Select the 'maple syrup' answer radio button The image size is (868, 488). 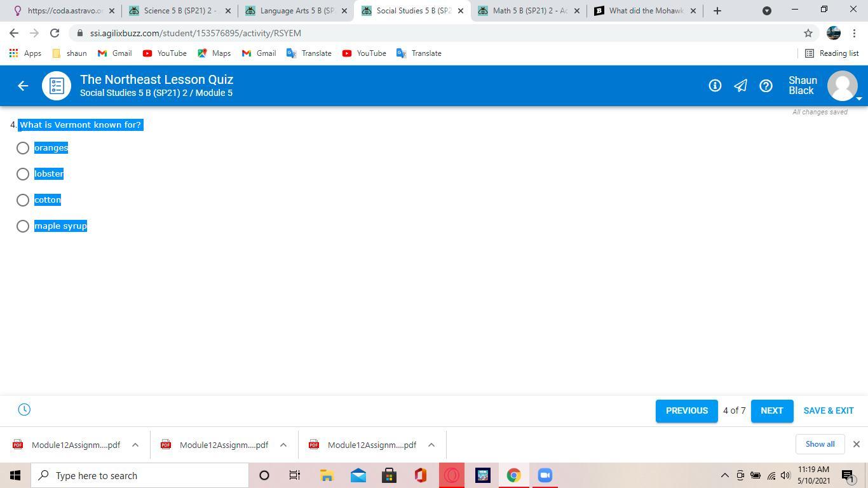click(x=23, y=226)
